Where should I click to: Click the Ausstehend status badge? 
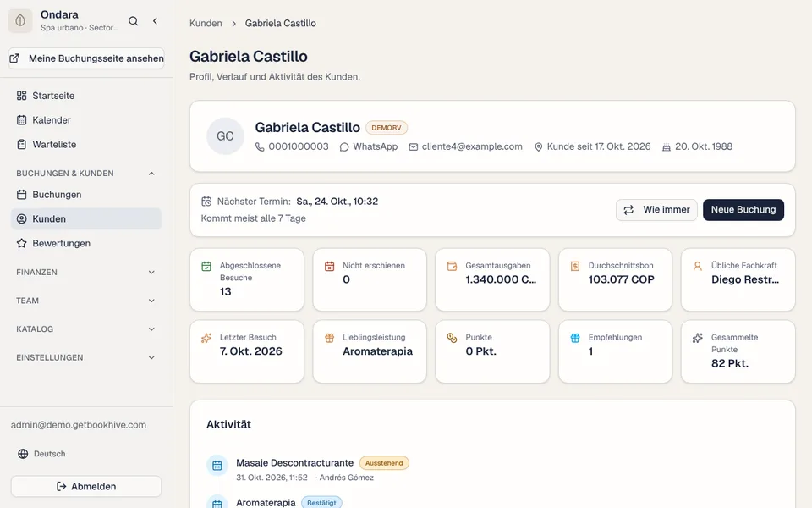(384, 463)
